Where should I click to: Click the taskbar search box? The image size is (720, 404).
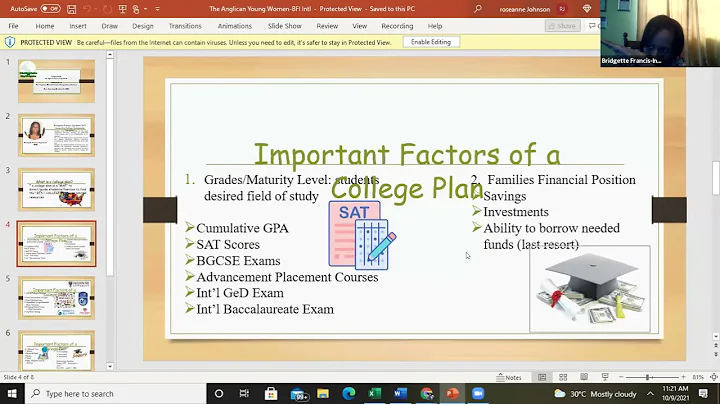tap(115, 393)
